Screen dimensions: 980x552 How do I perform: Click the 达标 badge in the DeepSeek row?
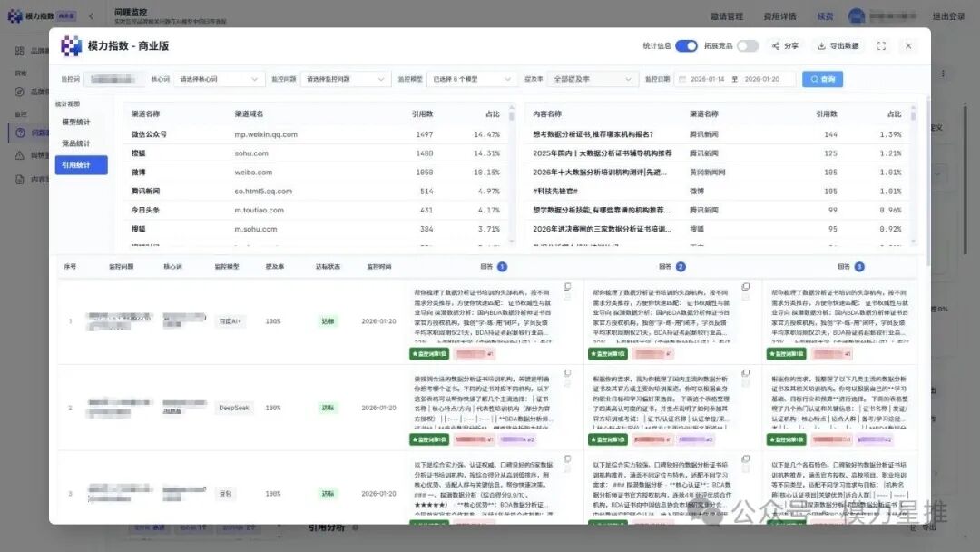(328, 408)
